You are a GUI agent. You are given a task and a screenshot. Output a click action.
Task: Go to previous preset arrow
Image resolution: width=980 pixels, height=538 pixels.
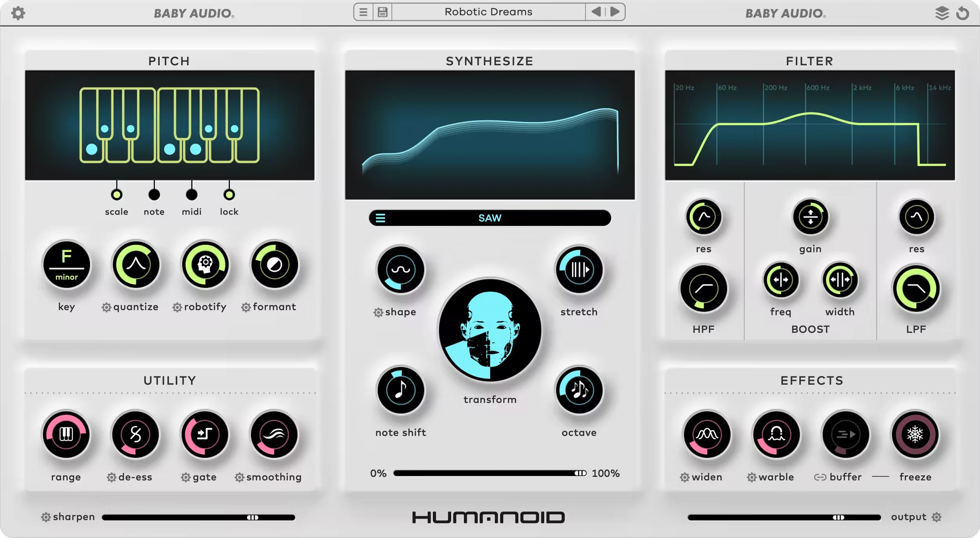pos(596,12)
